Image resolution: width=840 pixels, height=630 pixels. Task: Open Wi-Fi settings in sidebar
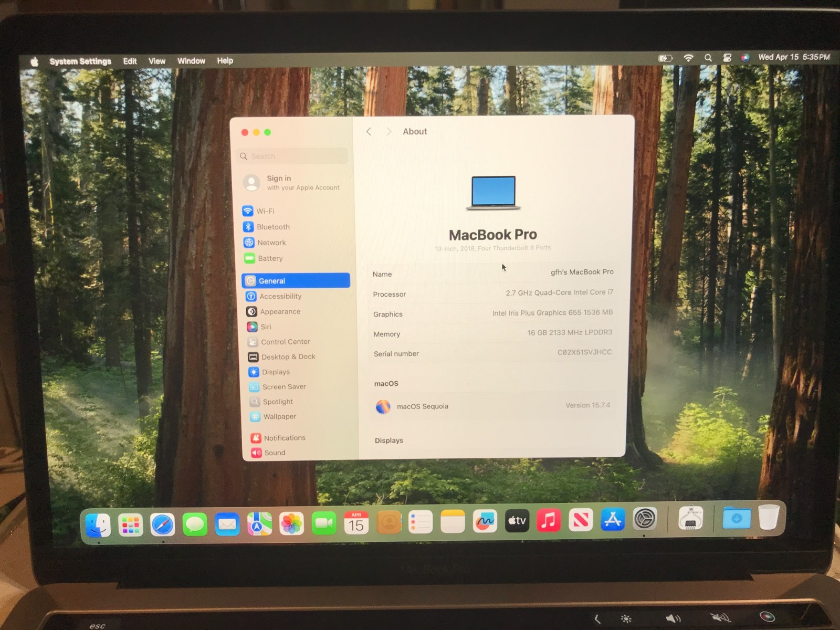coord(258,211)
